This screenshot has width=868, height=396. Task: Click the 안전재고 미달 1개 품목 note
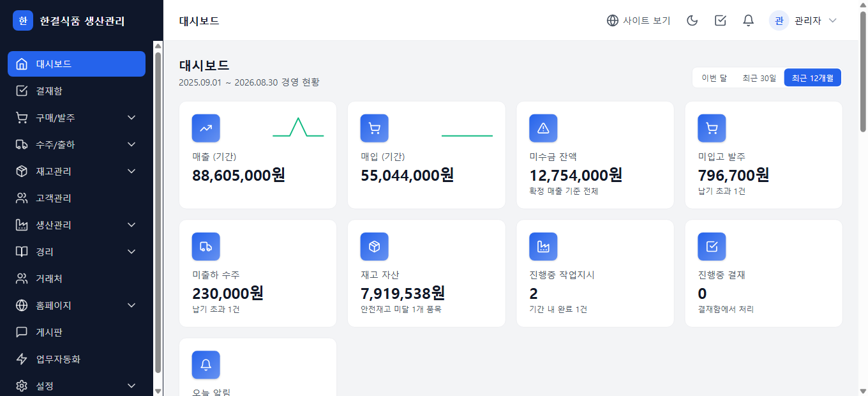[x=401, y=309]
